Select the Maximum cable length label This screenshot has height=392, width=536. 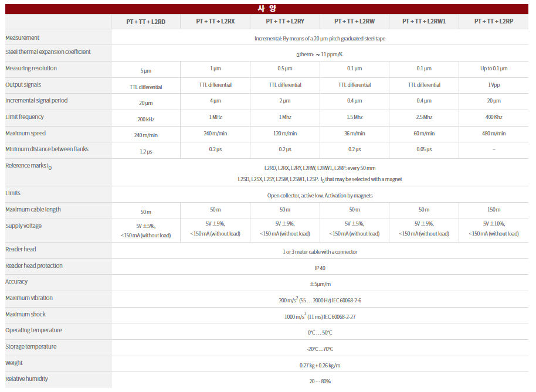(x=33, y=209)
